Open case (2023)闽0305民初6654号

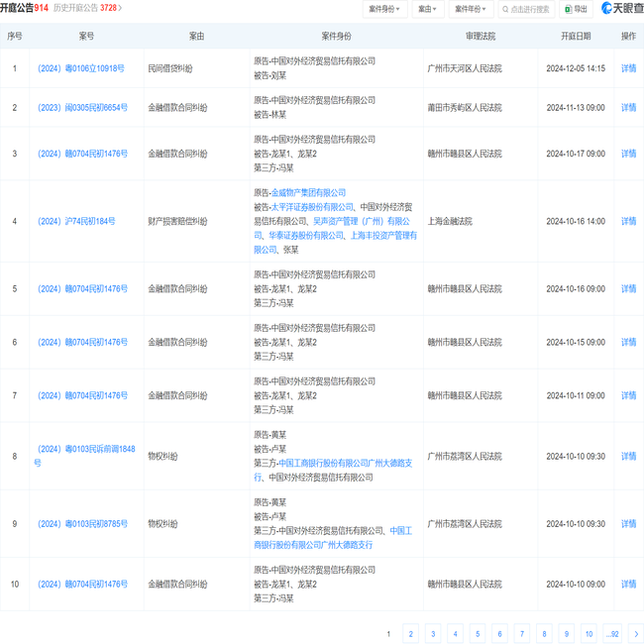[x=82, y=107]
